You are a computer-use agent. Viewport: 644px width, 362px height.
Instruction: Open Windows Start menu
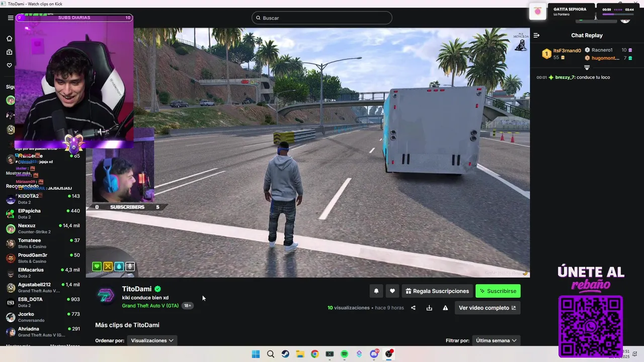(256, 354)
